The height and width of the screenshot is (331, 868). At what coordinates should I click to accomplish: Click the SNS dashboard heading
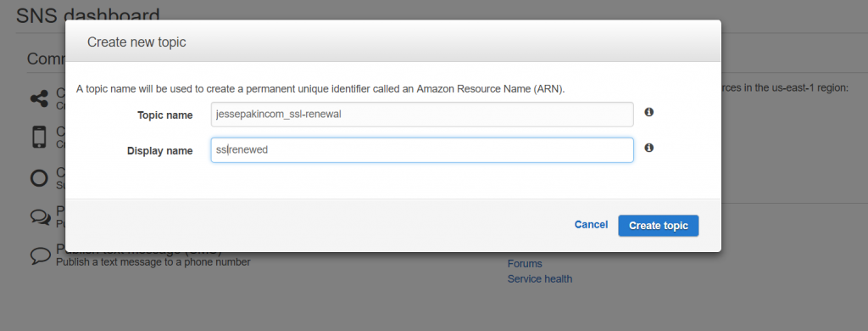tap(88, 14)
